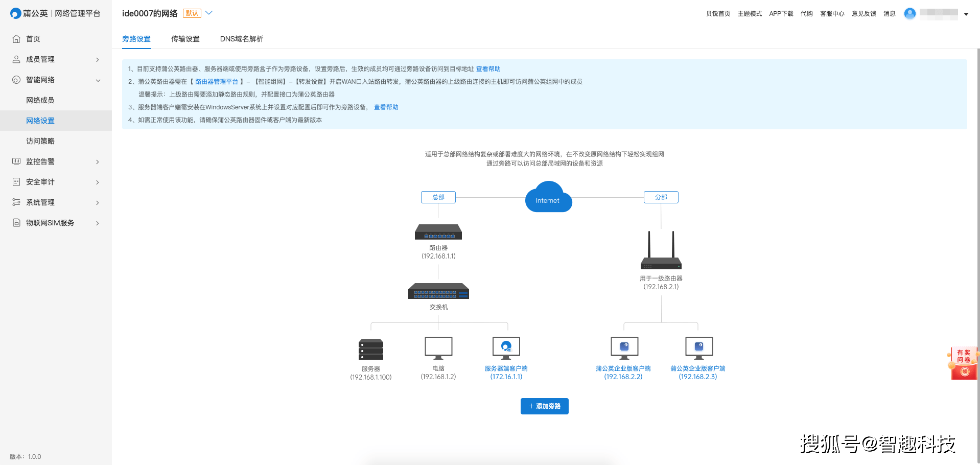Click the user avatar icon
The height and width of the screenshot is (465, 980).
[910, 14]
